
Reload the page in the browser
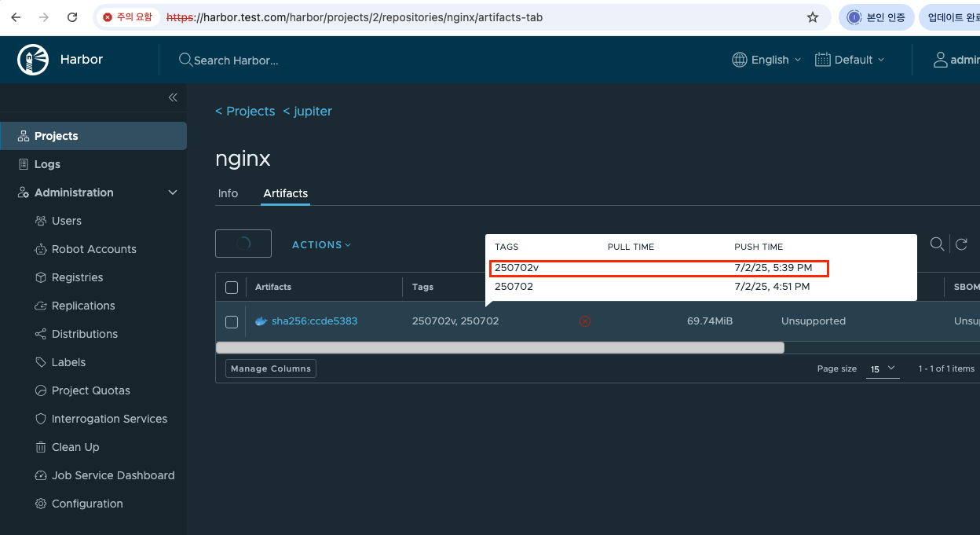pos(72,16)
